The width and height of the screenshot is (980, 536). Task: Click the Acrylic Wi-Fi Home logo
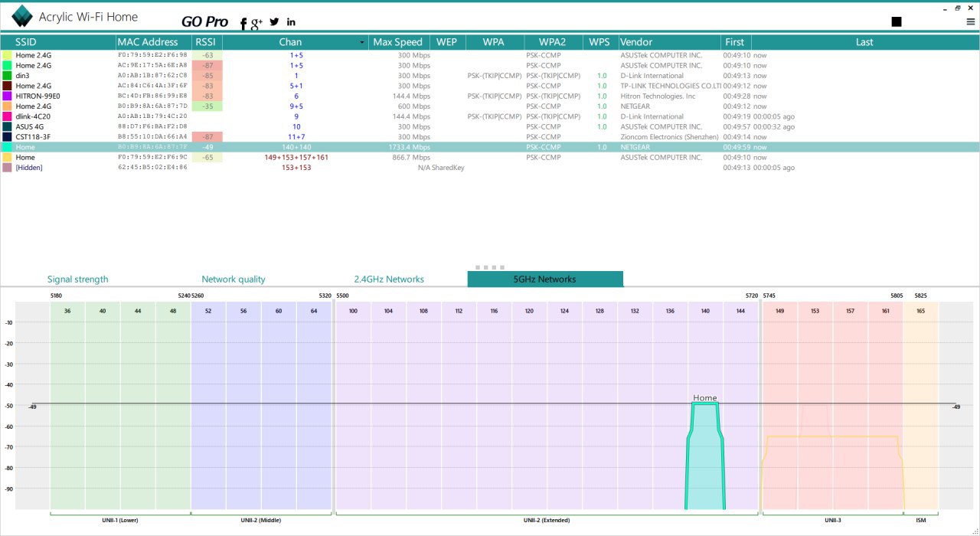click(22, 16)
